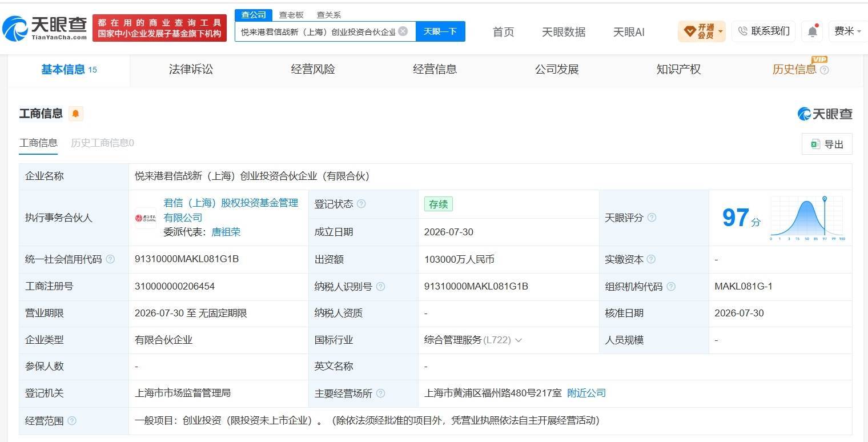Open the 唐祖荣 representative link

click(226, 232)
